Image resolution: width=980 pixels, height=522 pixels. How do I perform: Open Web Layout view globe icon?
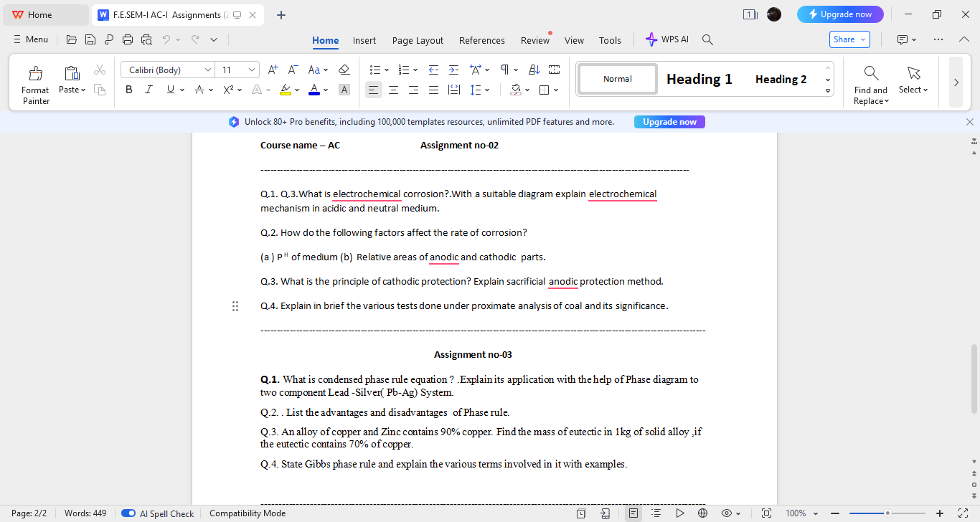(702, 513)
